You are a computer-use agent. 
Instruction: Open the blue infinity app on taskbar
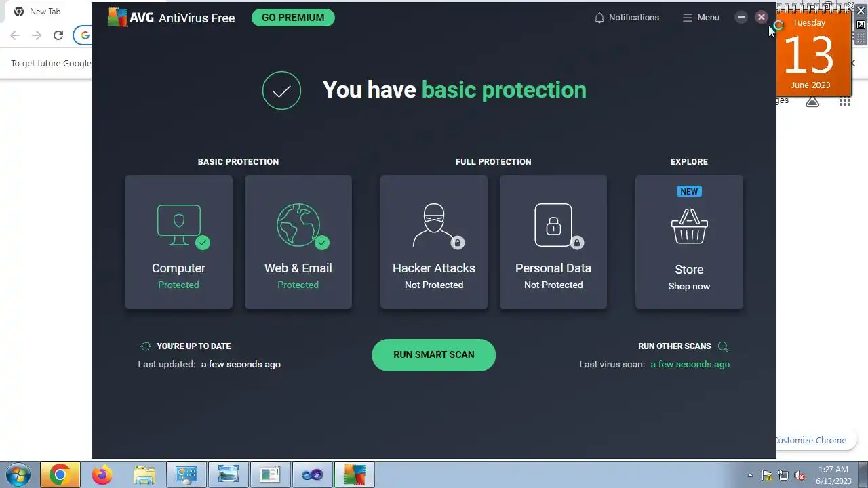coord(313,475)
